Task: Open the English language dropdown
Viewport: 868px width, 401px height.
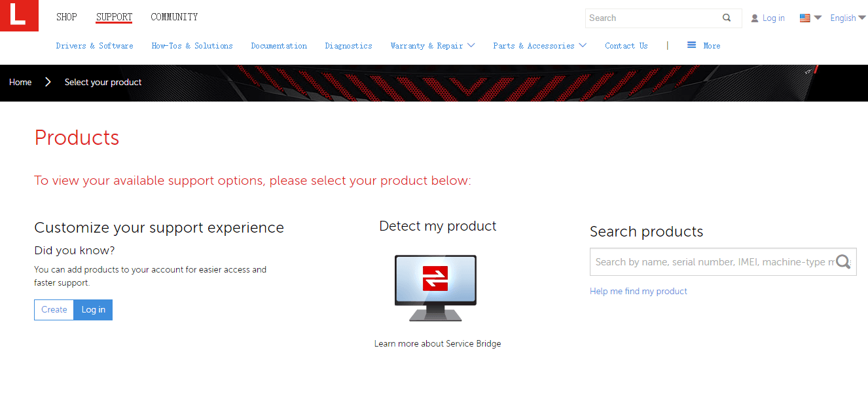Action: [x=848, y=18]
